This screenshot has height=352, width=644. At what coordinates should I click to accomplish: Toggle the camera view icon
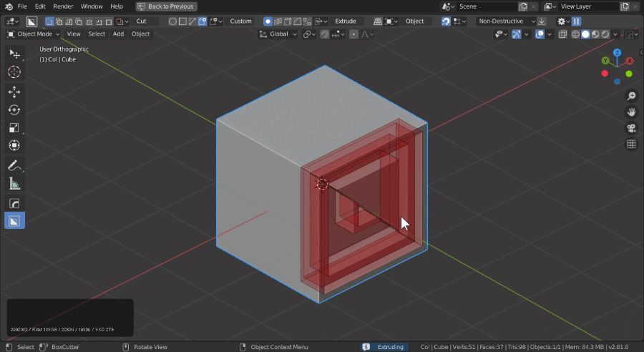tap(631, 128)
